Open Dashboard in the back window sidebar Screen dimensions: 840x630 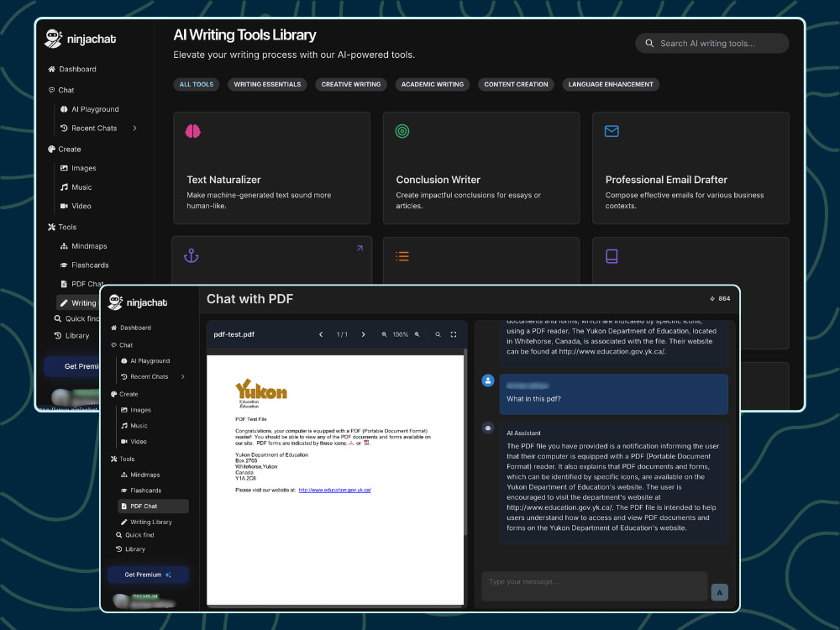[72, 69]
